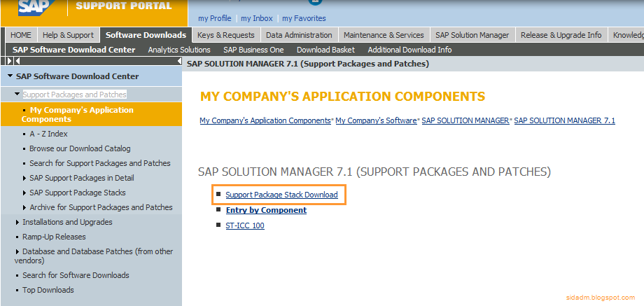Select Analytics Solutions in the sub-navigation bar
This screenshot has height=306, width=644.
(x=179, y=50)
